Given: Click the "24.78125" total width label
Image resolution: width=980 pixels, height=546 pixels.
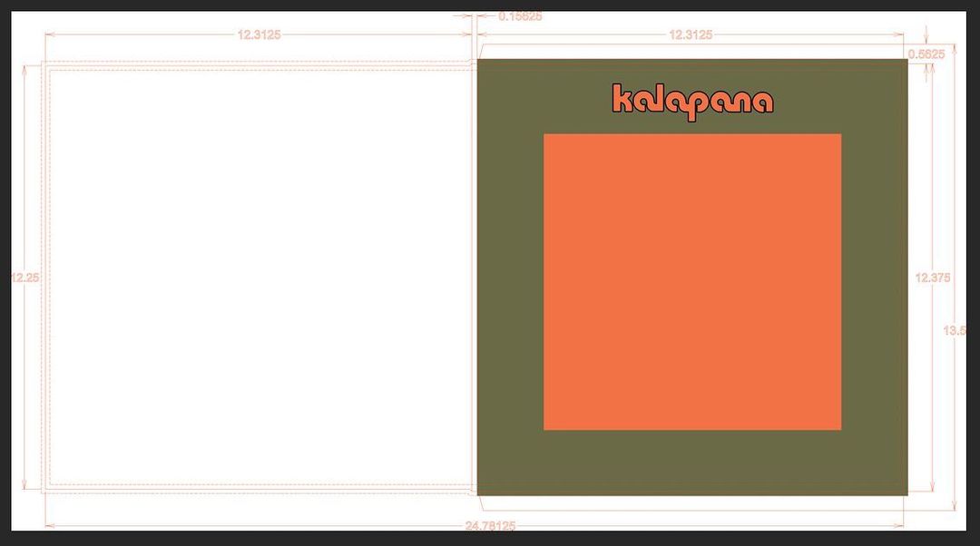Looking at the screenshot, I should pyautogui.click(x=491, y=525).
